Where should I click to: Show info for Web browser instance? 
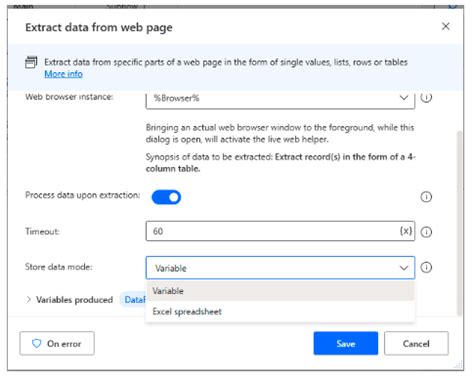(x=426, y=97)
